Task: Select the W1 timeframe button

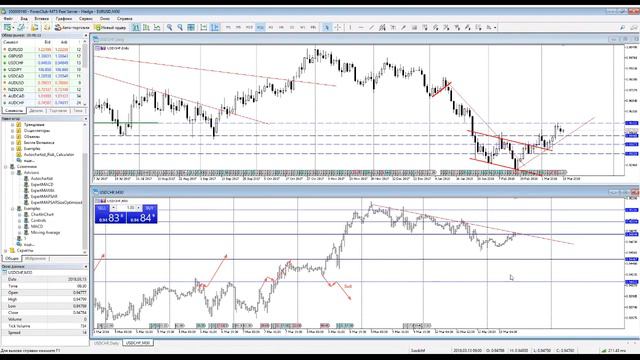Action: click(302, 27)
